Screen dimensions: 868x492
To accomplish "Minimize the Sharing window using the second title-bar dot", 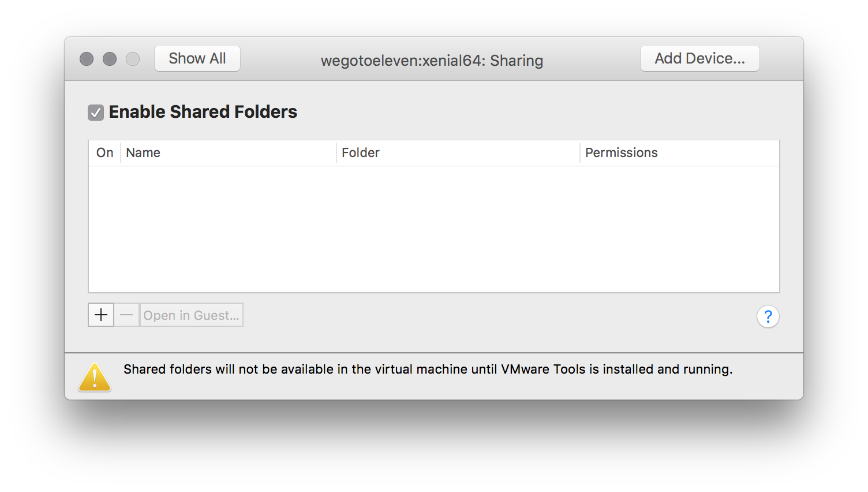I will tap(110, 59).
